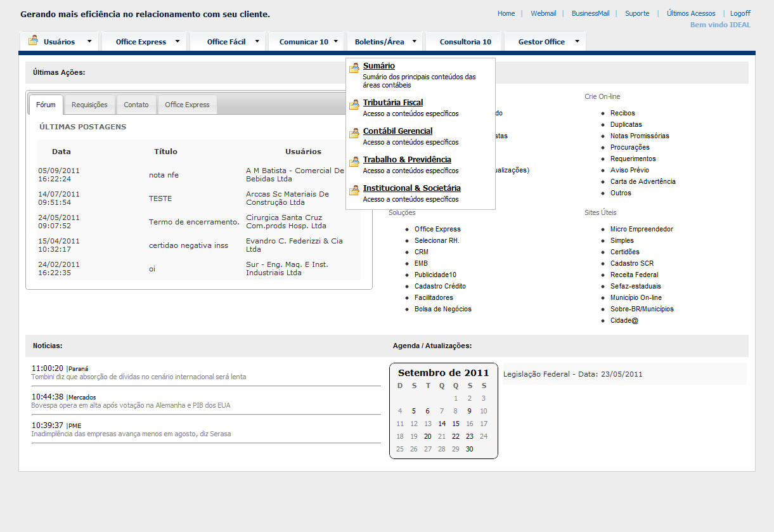The width and height of the screenshot is (774, 532).
Task: Open Carta de Advertência link
Action: [x=643, y=181]
